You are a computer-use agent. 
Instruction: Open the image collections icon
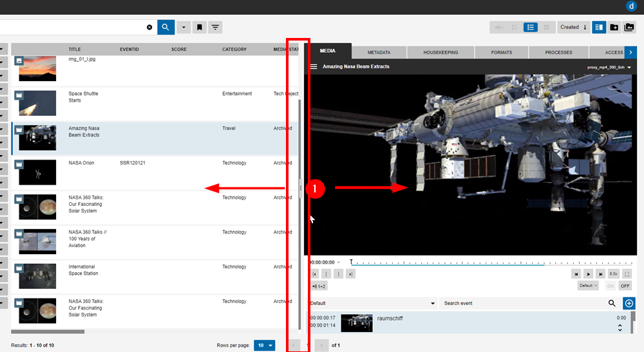(x=629, y=27)
